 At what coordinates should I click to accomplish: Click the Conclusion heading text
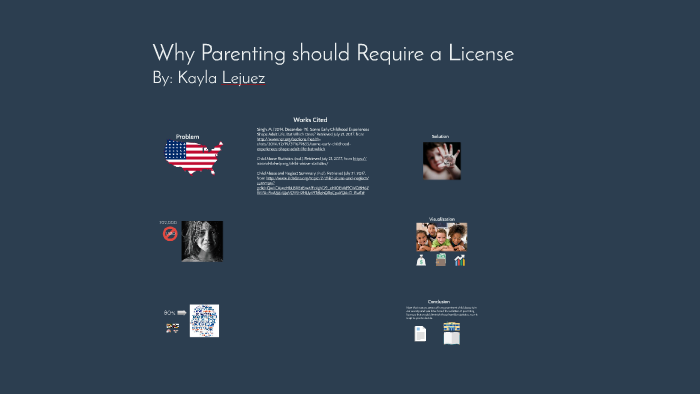[439, 302]
